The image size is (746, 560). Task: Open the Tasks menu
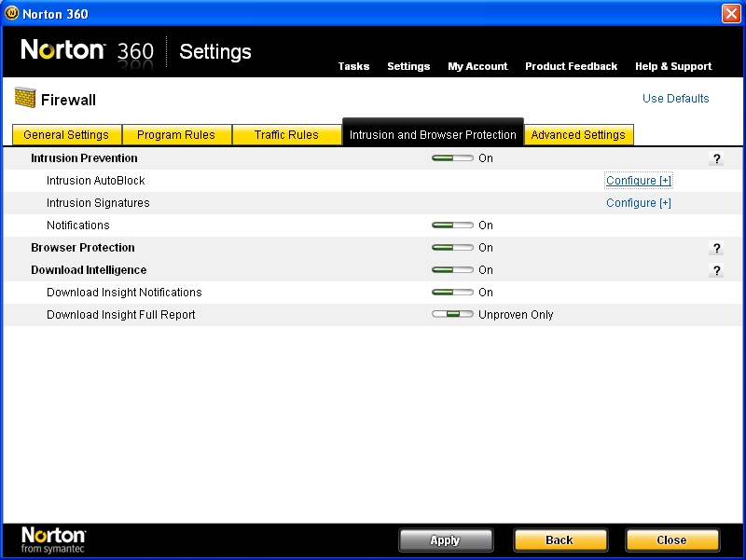click(x=353, y=66)
